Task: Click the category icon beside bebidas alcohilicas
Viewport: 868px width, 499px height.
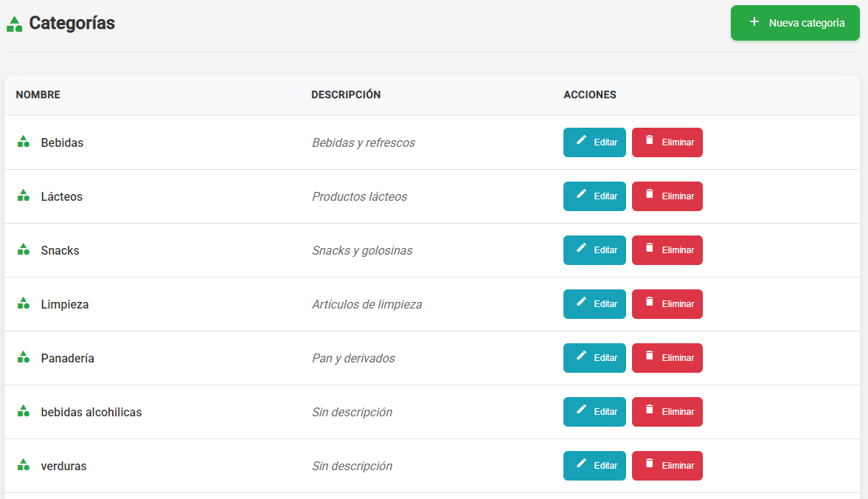Action: [x=24, y=411]
